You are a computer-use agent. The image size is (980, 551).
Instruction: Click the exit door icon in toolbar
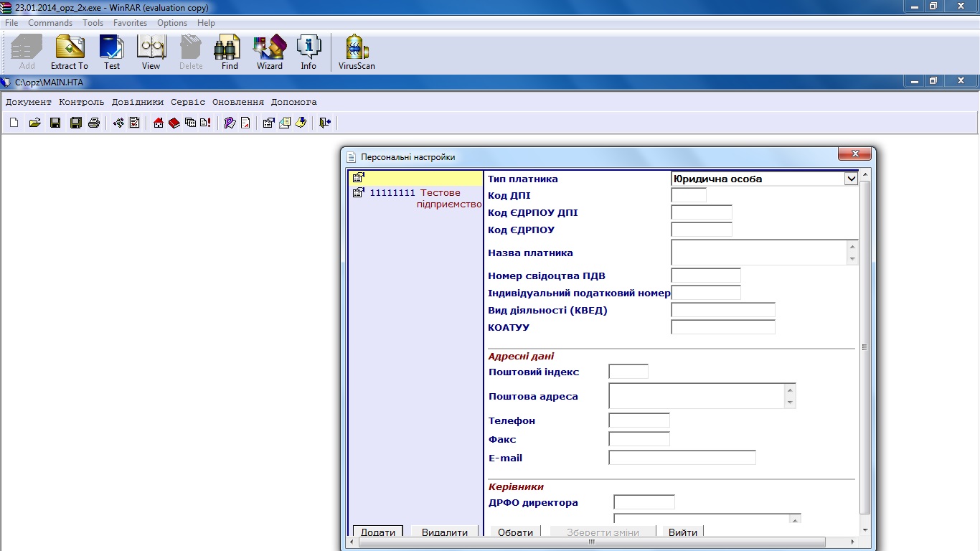click(325, 123)
